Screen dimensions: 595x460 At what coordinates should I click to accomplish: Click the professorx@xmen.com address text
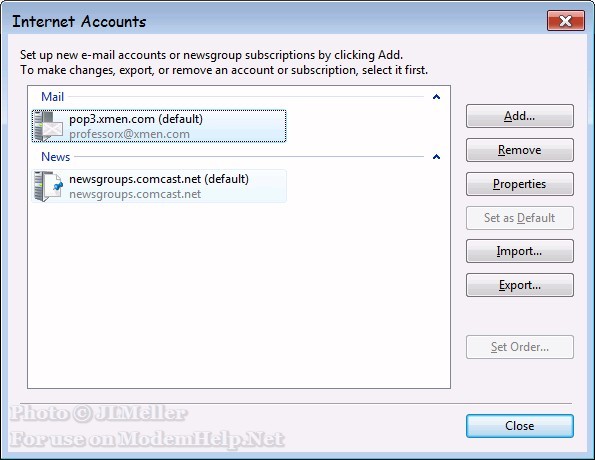(129, 134)
